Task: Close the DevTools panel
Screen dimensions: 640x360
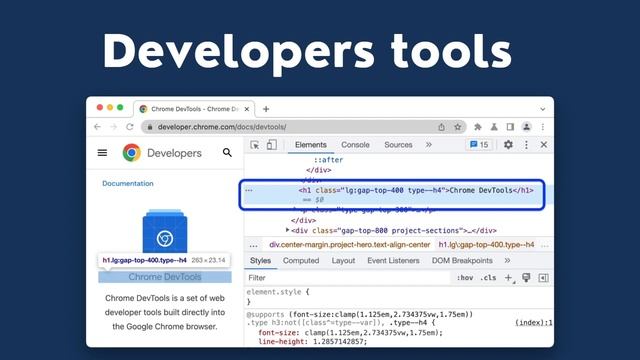Action: pyautogui.click(x=544, y=144)
